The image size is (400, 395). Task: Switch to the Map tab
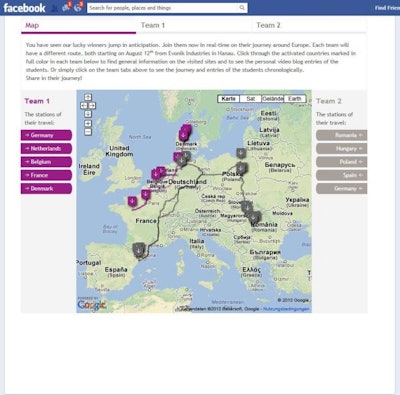pyautogui.click(x=79, y=26)
